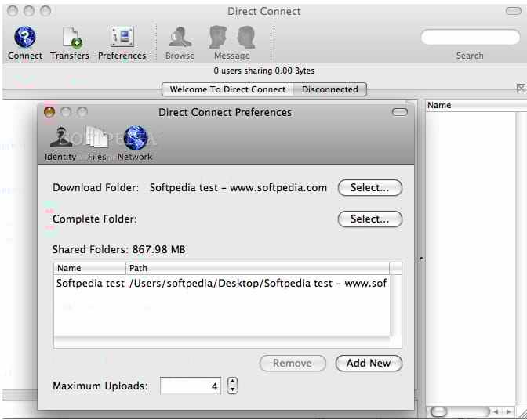Close the tab bar with X box
The image size is (527, 420).
click(521, 89)
